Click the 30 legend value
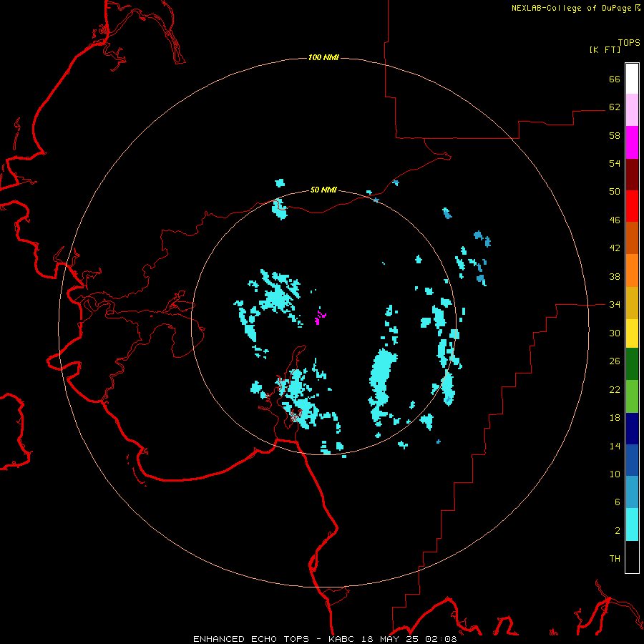The image size is (644, 644). [615, 333]
